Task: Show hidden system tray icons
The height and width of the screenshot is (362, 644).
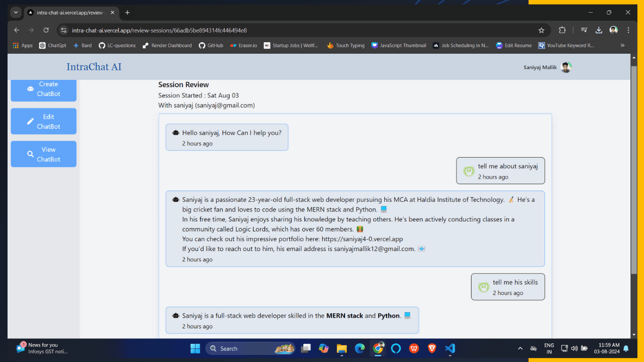Action: [x=520, y=348]
